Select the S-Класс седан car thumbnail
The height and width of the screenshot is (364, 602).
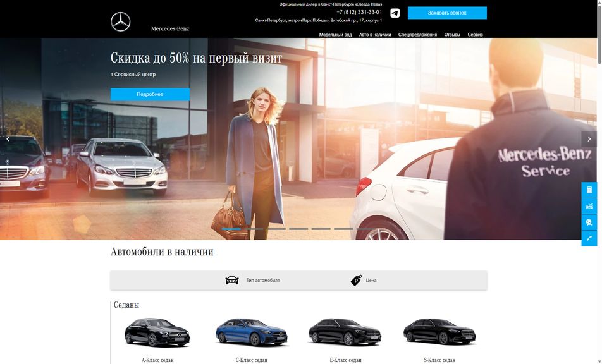[x=439, y=331]
